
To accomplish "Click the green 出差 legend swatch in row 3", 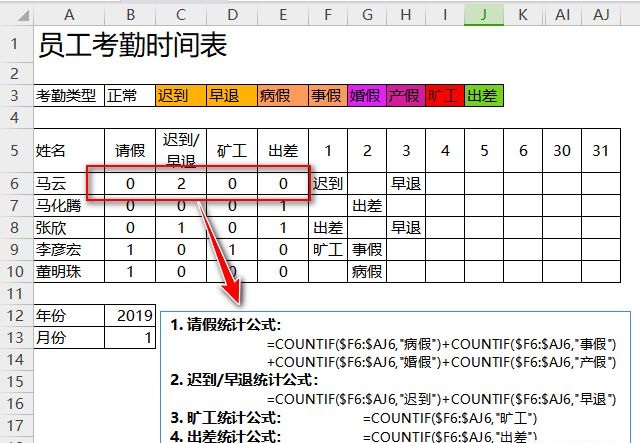I will (484, 96).
